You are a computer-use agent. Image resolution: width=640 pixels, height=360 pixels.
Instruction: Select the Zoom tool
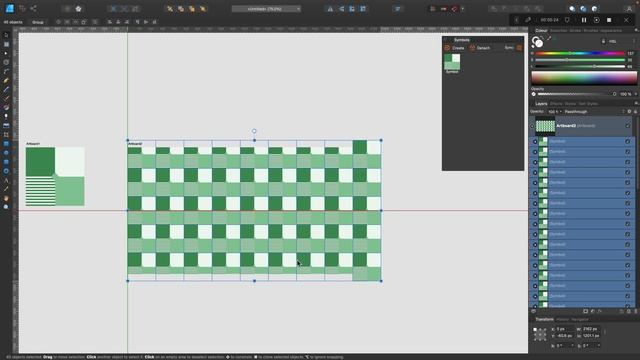[x=6, y=207]
